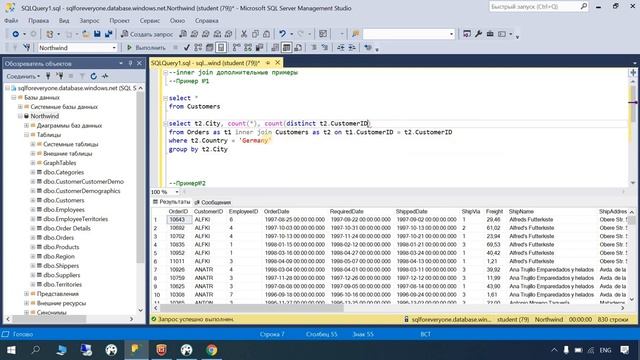
Task: Select the OrderID cell 10643
Action: [x=178, y=220]
